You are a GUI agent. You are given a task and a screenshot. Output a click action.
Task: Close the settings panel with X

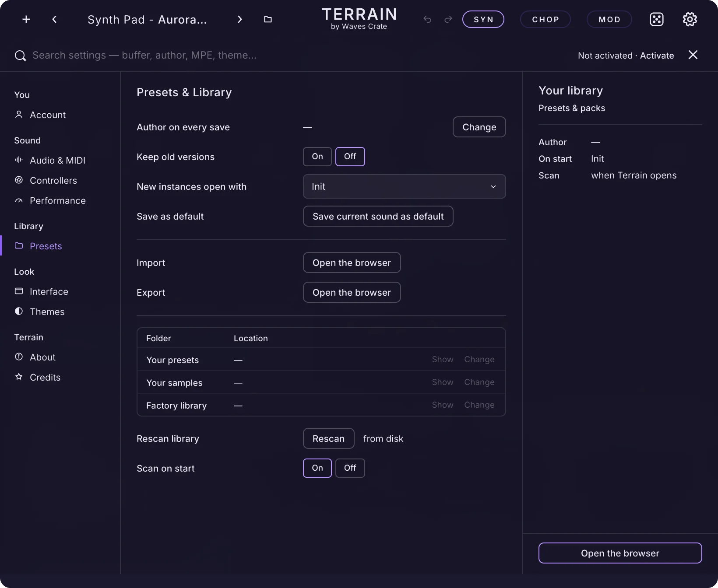(693, 55)
